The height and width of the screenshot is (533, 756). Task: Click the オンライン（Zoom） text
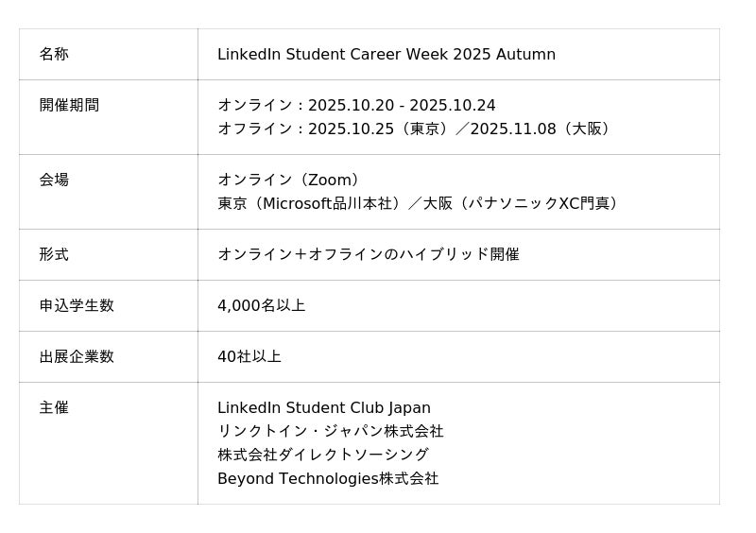(x=289, y=181)
